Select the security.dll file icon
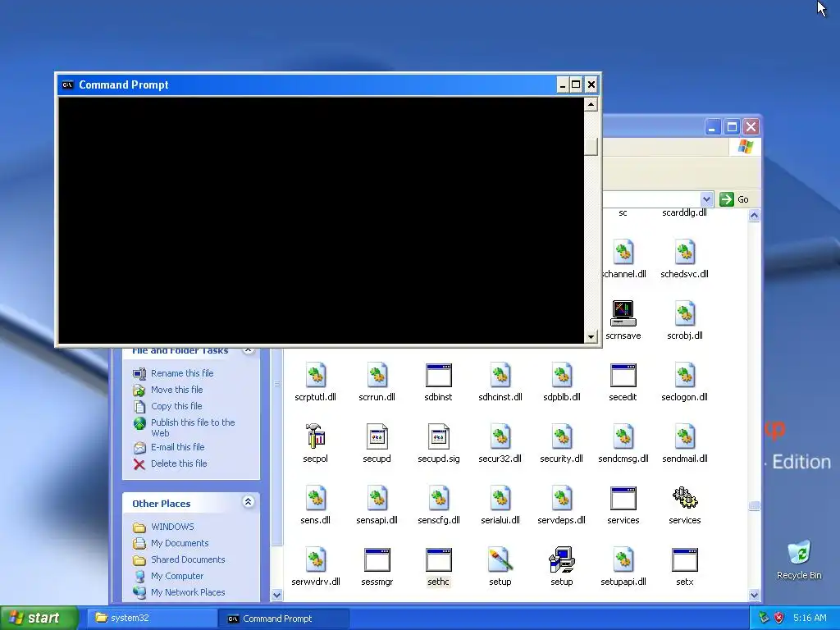840x630 pixels. (561, 436)
